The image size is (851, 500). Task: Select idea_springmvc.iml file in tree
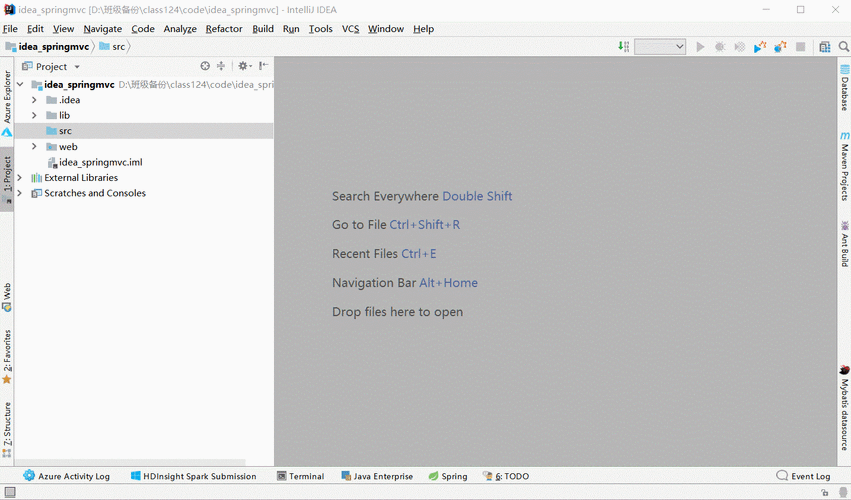(x=99, y=162)
